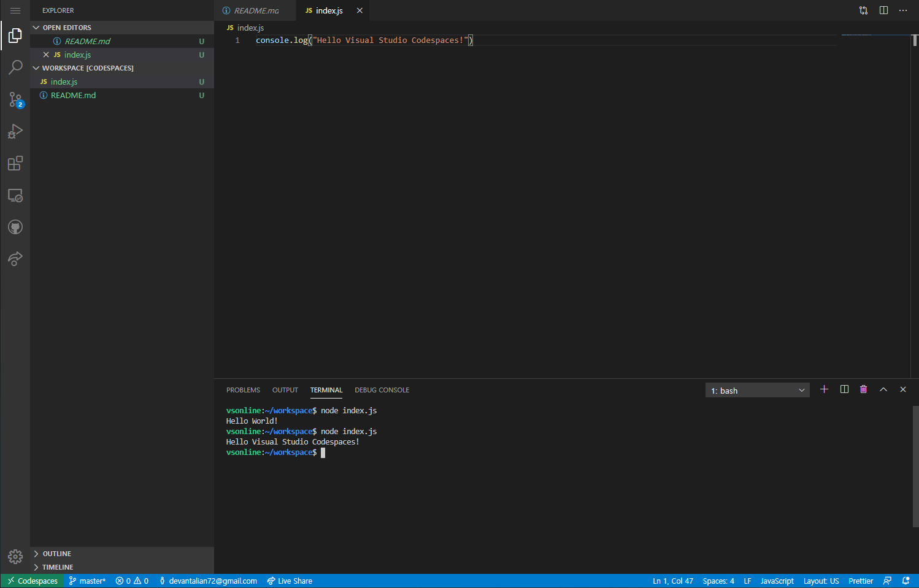Collapse the Open Editors section

122,28
